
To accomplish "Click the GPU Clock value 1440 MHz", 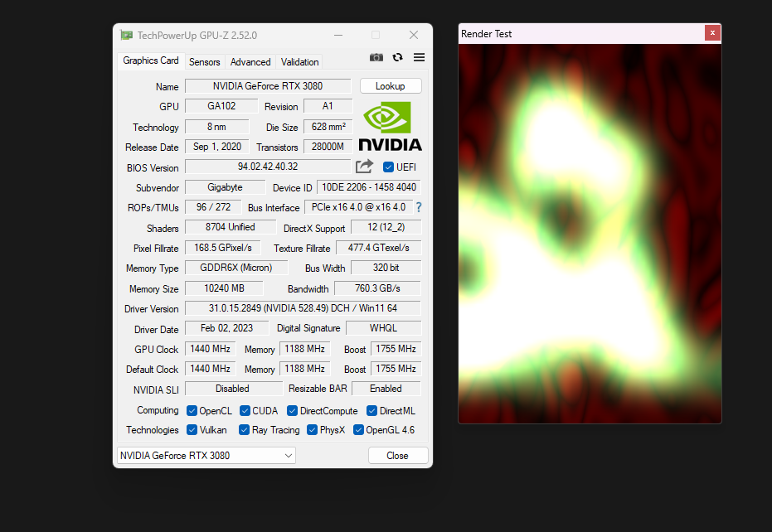I will [211, 349].
